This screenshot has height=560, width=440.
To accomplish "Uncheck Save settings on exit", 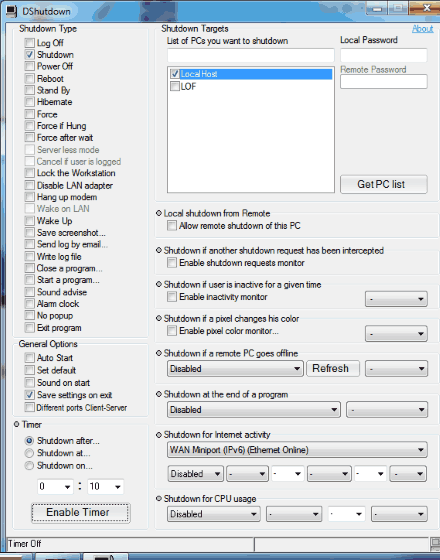I will pyautogui.click(x=30, y=395).
